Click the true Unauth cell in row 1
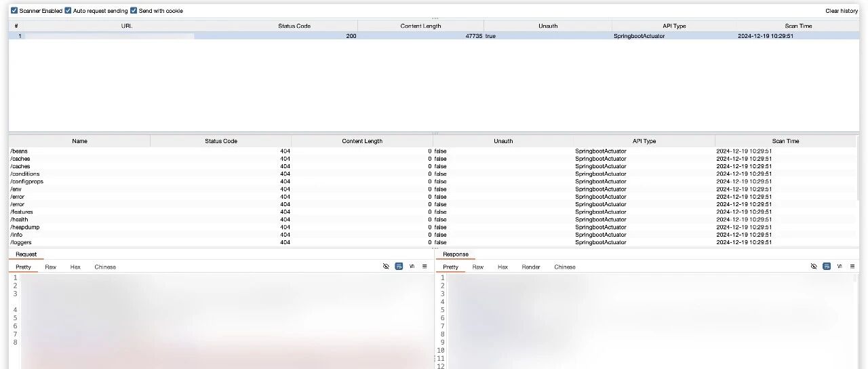 pos(548,36)
